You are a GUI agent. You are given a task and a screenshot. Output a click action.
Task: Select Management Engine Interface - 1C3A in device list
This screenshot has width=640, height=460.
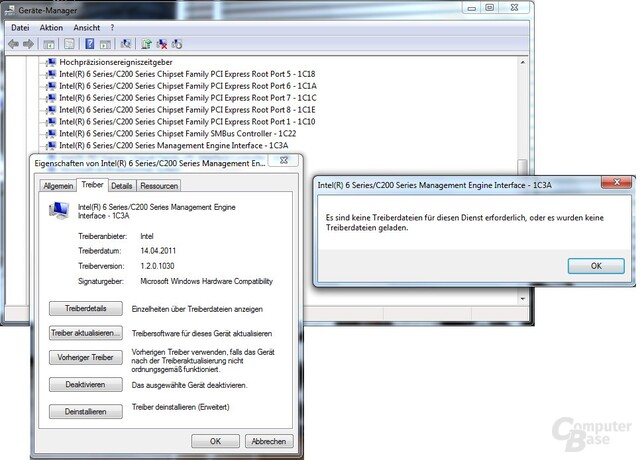click(173, 145)
